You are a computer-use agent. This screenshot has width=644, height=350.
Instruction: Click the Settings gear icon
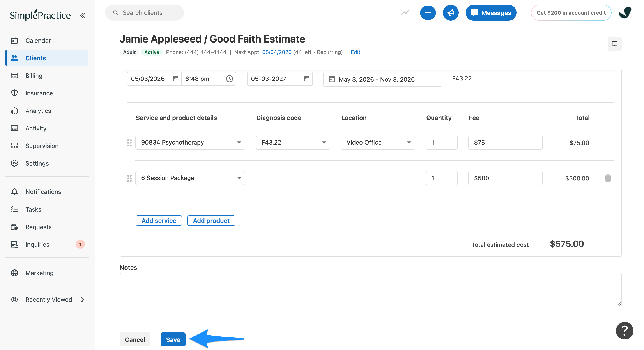14,163
